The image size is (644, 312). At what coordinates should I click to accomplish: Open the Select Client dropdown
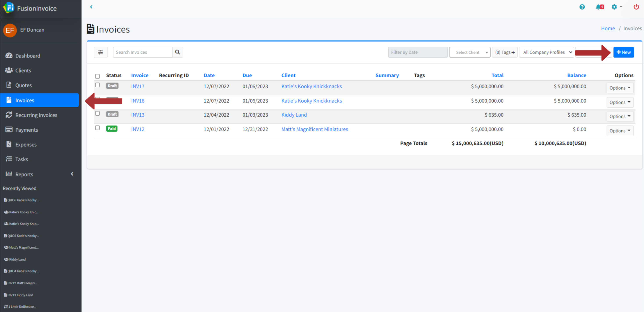click(x=470, y=52)
